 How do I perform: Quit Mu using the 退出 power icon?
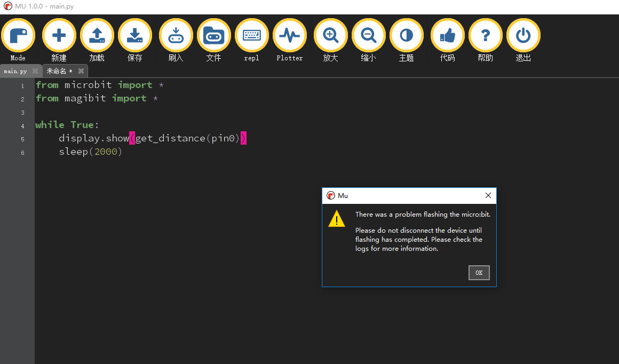pos(523,35)
